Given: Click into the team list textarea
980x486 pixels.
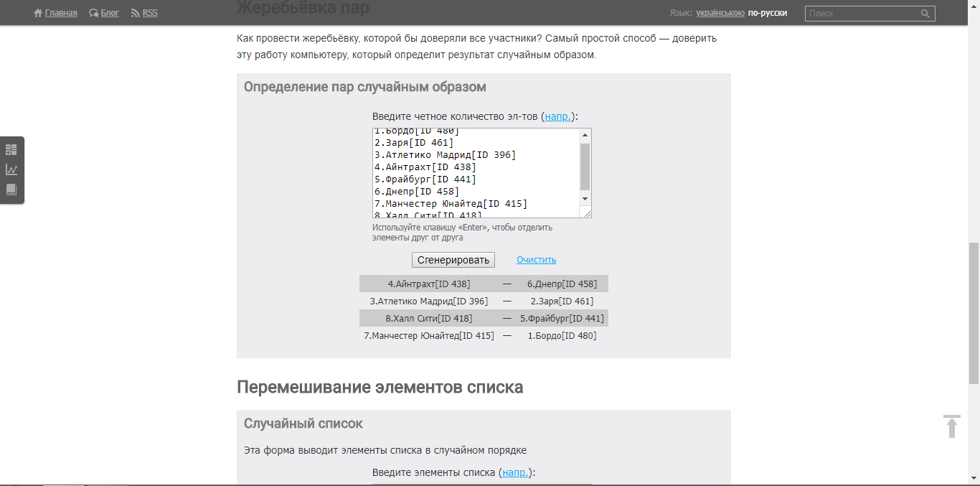Looking at the screenshot, I should click(473, 172).
